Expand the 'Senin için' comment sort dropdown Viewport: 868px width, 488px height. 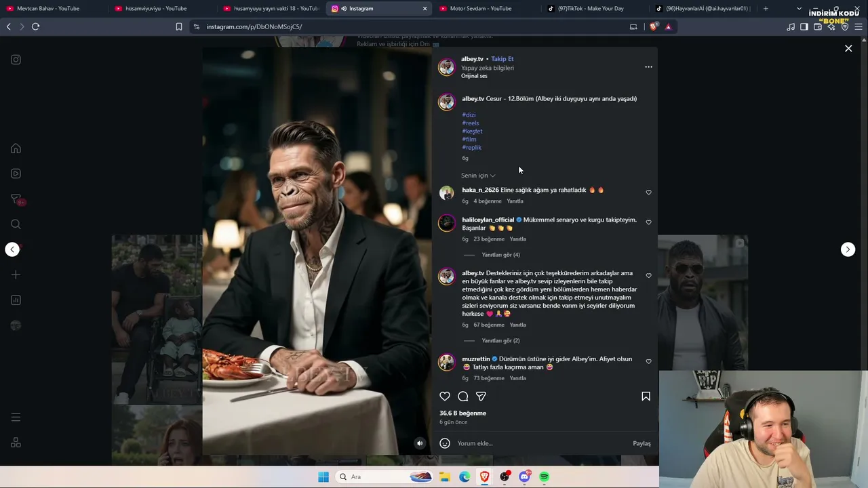coord(478,176)
